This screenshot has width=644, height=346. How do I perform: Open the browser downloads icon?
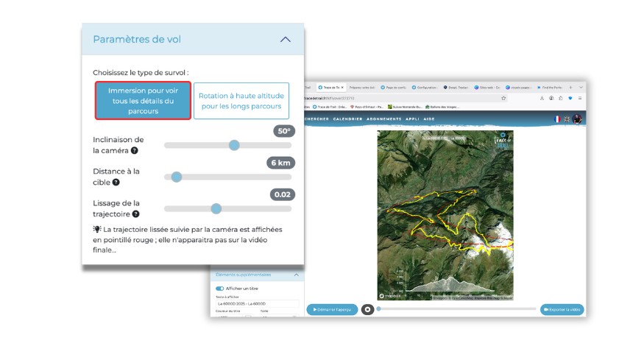click(542, 97)
